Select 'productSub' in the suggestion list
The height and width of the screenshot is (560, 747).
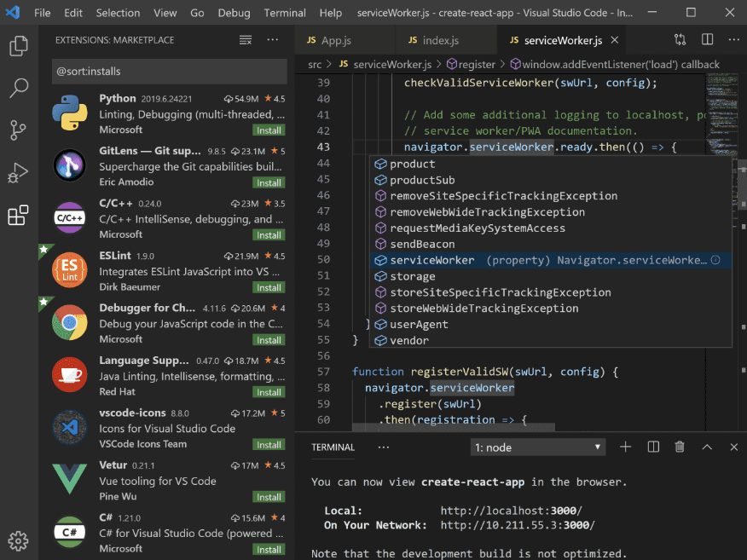[550, 180]
